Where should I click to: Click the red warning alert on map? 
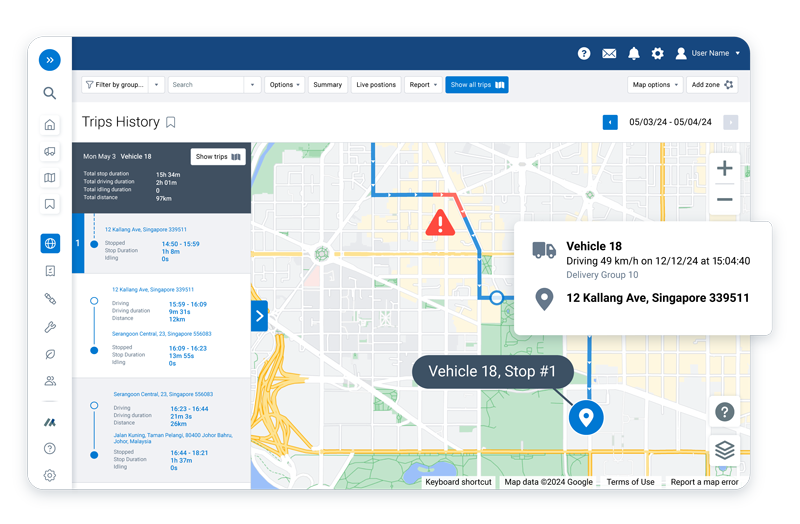pyautogui.click(x=440, y=223)
